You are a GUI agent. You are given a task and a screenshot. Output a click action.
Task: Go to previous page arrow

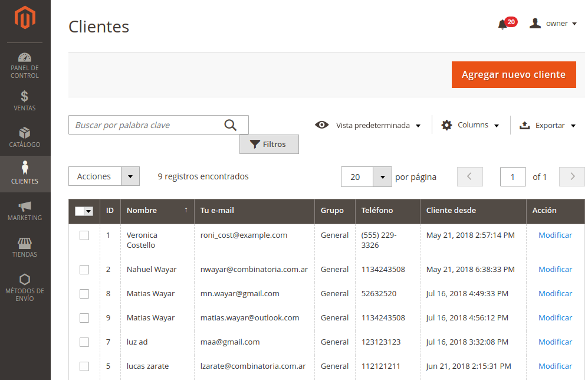click(470, 176)
